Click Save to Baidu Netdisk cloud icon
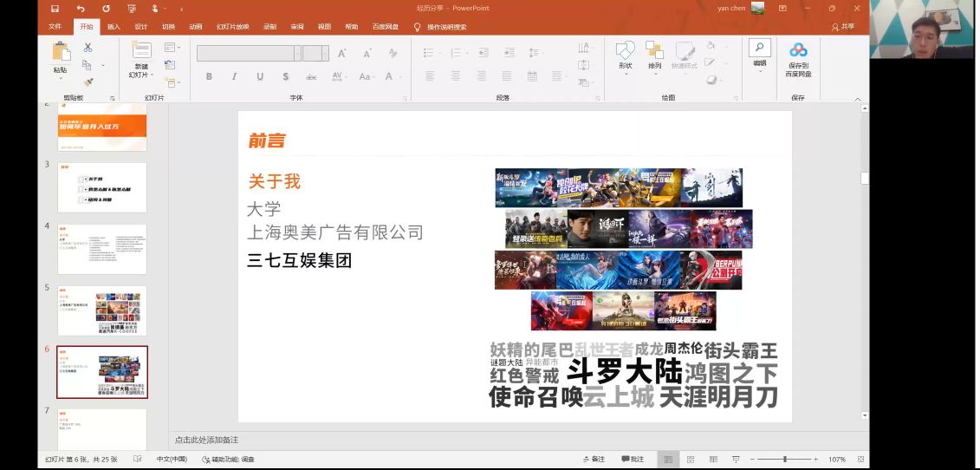Viewport: 980px width, 470px height. (x=798, y=50)
